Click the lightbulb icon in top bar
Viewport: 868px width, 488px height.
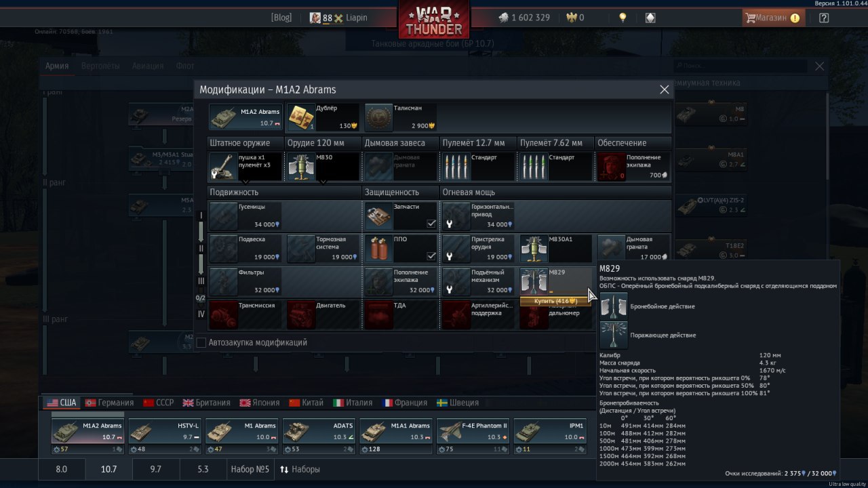(623, 18)
